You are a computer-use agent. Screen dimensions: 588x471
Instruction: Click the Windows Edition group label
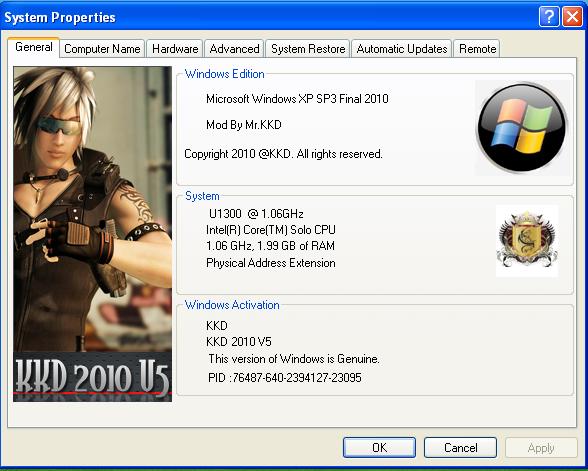(x=225, y=74)
